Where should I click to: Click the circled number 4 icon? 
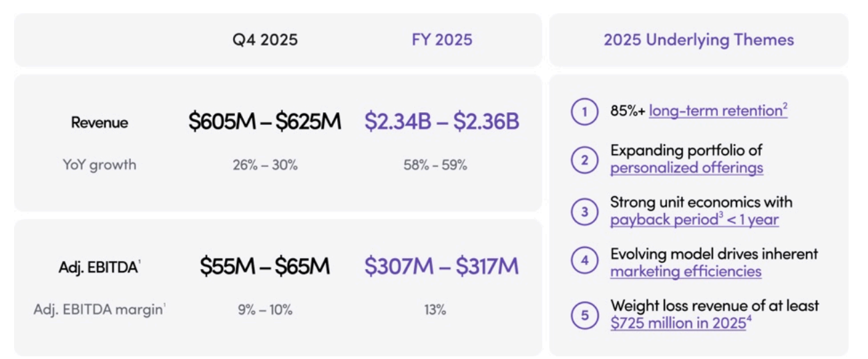(584, 262)
